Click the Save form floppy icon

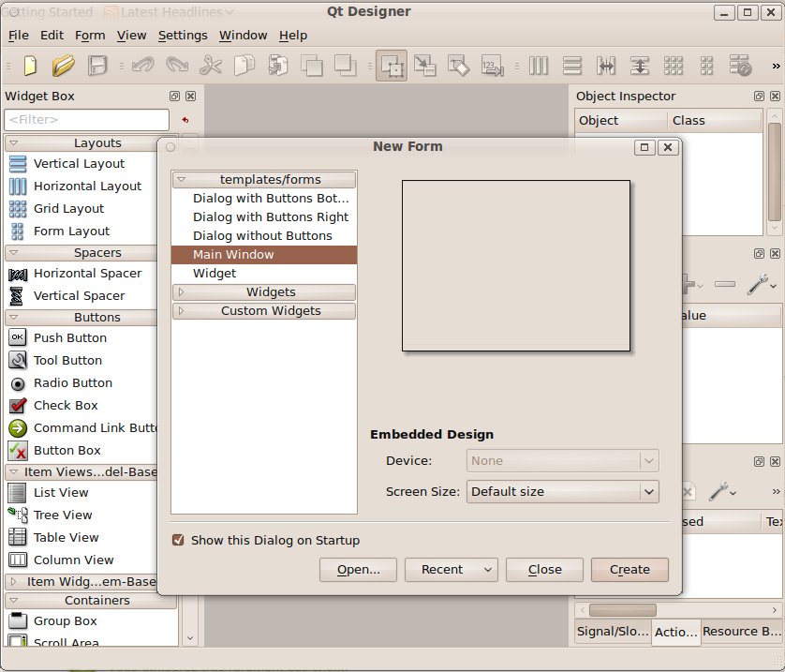97,66
